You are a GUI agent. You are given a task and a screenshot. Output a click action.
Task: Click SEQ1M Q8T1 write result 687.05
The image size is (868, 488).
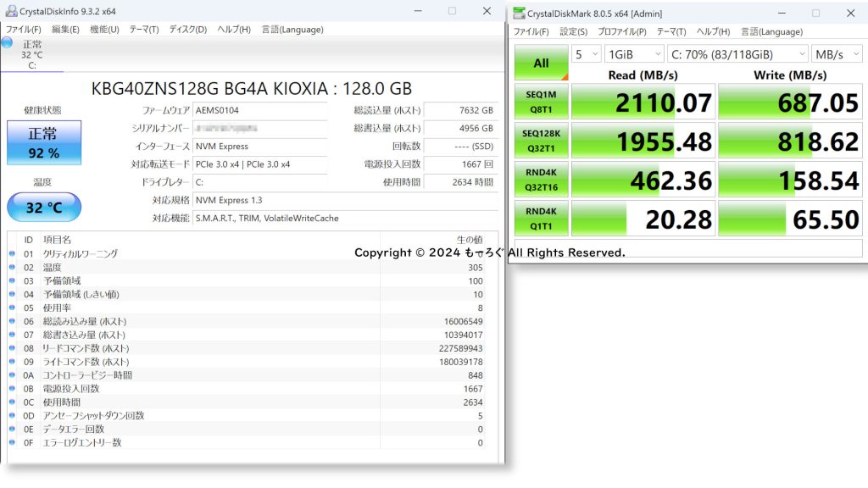(x=790, y=102)
